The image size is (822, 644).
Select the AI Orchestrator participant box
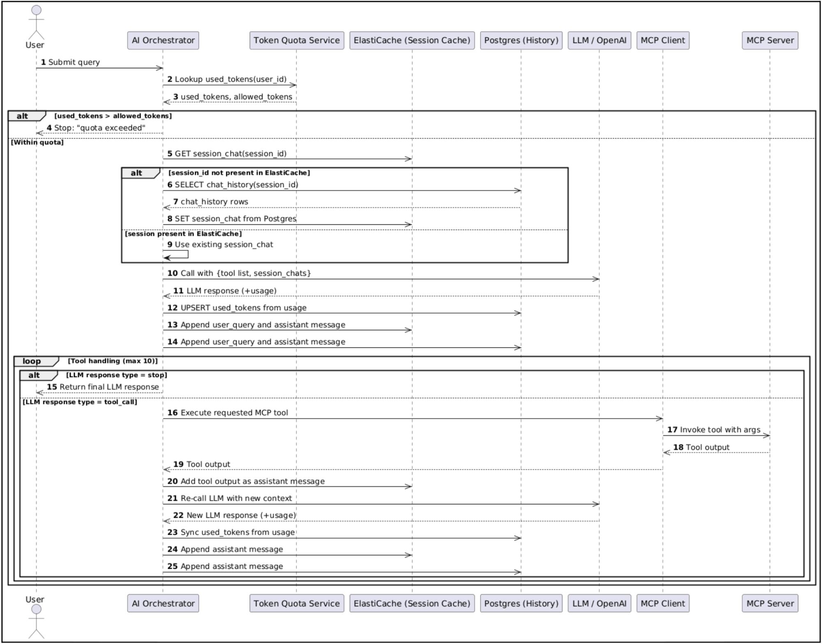pyautogui.click(x=163, y=40)
